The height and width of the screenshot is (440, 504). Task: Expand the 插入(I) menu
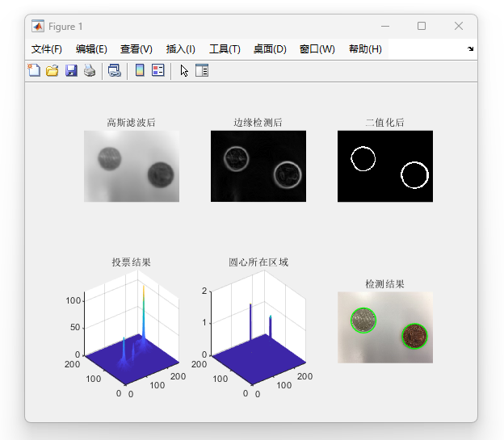click(x=181, y=49)
